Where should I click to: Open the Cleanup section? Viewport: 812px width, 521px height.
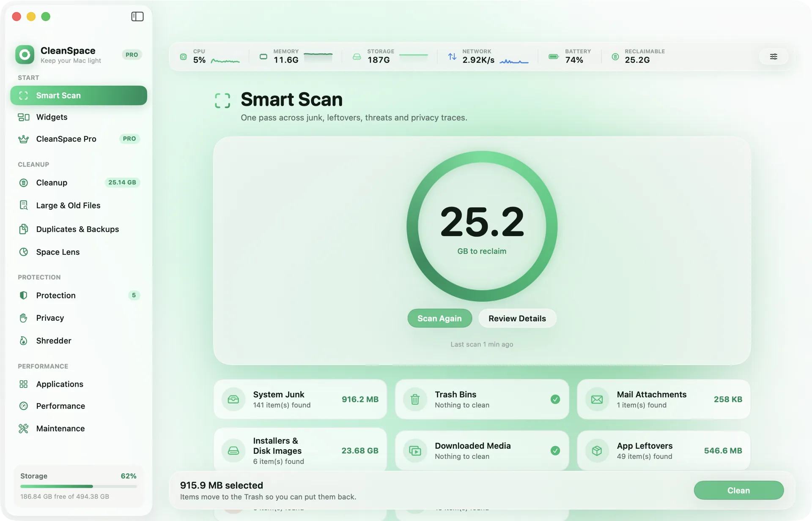79,183
